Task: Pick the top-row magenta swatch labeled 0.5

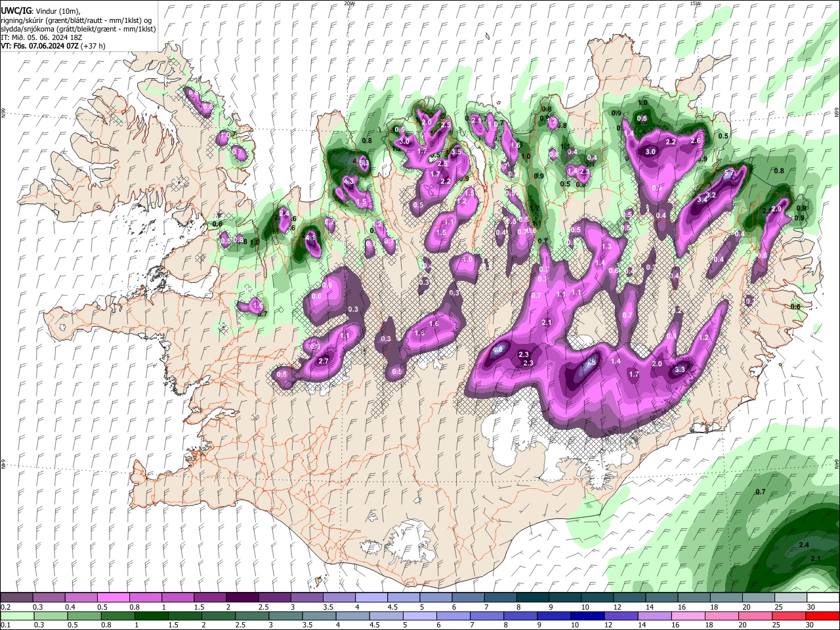Action: [113, 598]
